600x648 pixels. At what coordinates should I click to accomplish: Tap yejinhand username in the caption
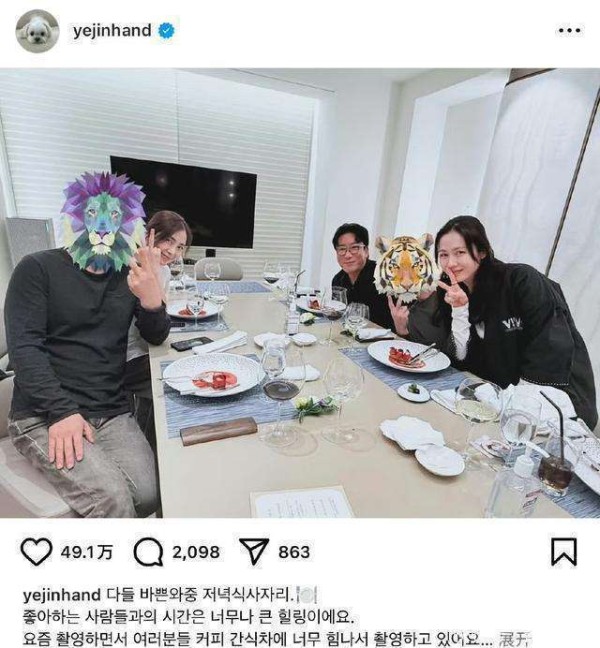(x=62, y=595)
